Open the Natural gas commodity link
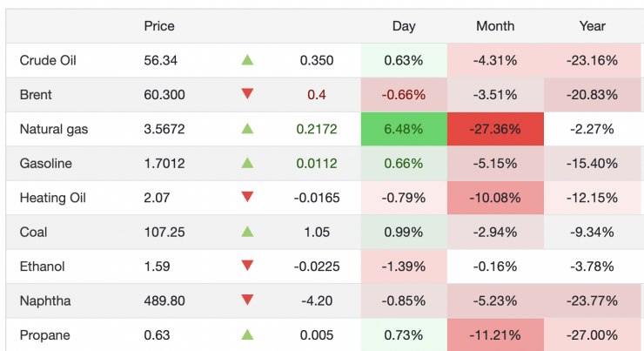The image size is (644, 351). pyautogui.click(x=54, y=129)
